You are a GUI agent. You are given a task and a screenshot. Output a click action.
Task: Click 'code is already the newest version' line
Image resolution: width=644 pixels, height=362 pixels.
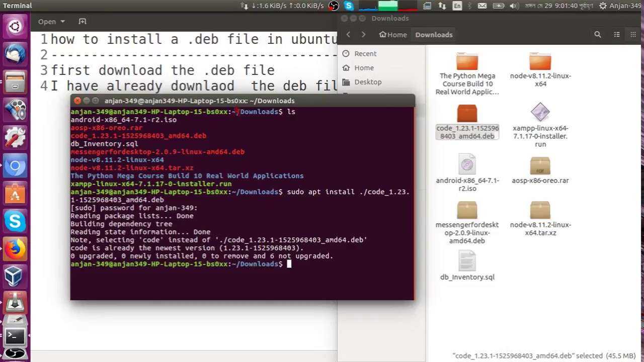[x=187, y=248]
